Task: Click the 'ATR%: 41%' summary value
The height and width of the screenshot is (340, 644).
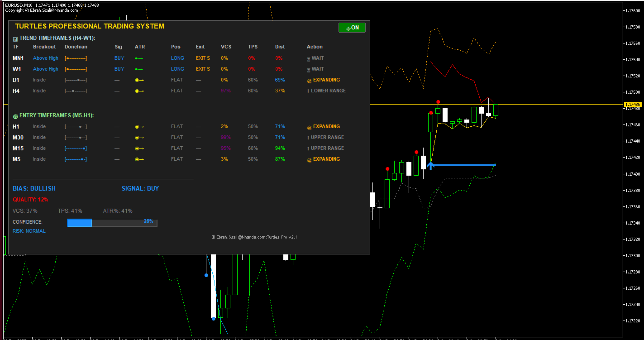Action: point(118,211)
